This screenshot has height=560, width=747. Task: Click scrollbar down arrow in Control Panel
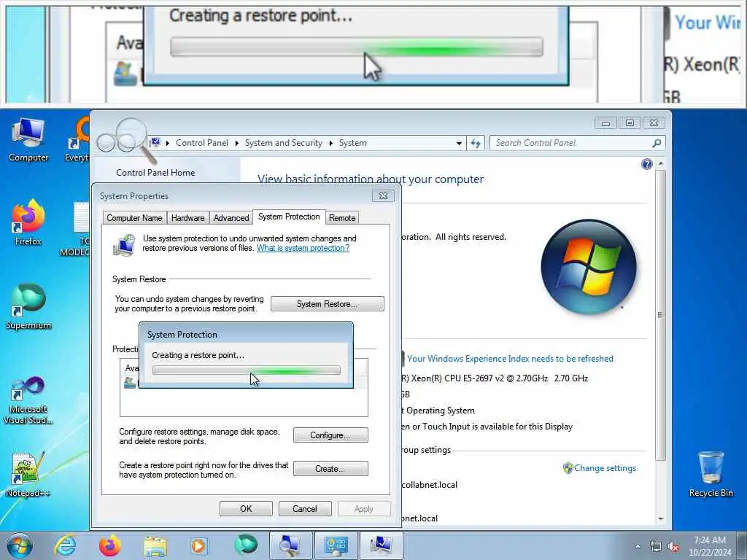pyautogui.click(x=660, y=518)
